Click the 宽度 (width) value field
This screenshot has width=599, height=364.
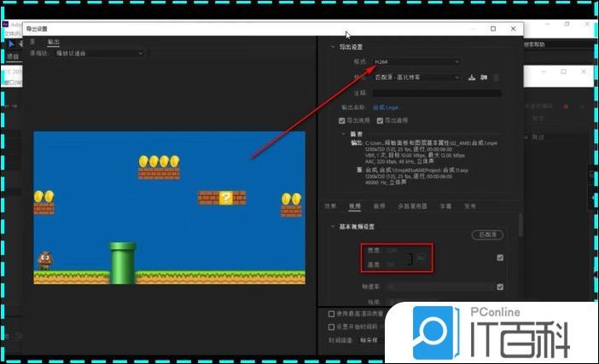click(393, 251)
